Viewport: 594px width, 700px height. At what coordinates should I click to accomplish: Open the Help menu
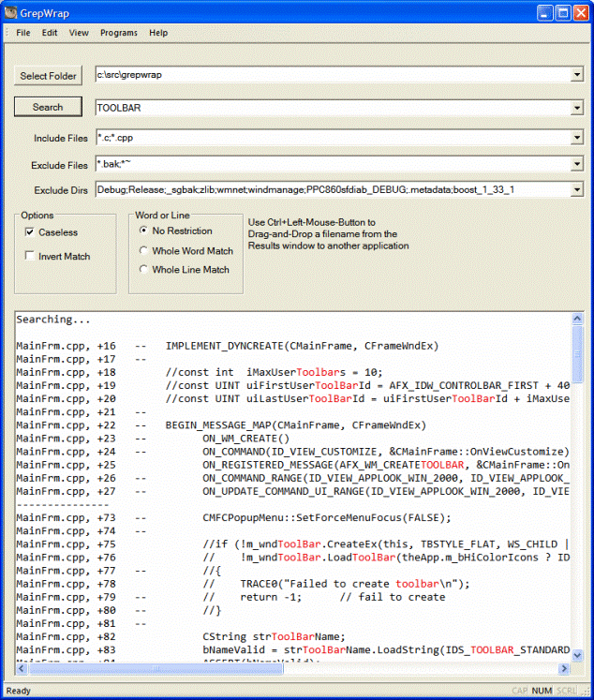coord(158,33)
